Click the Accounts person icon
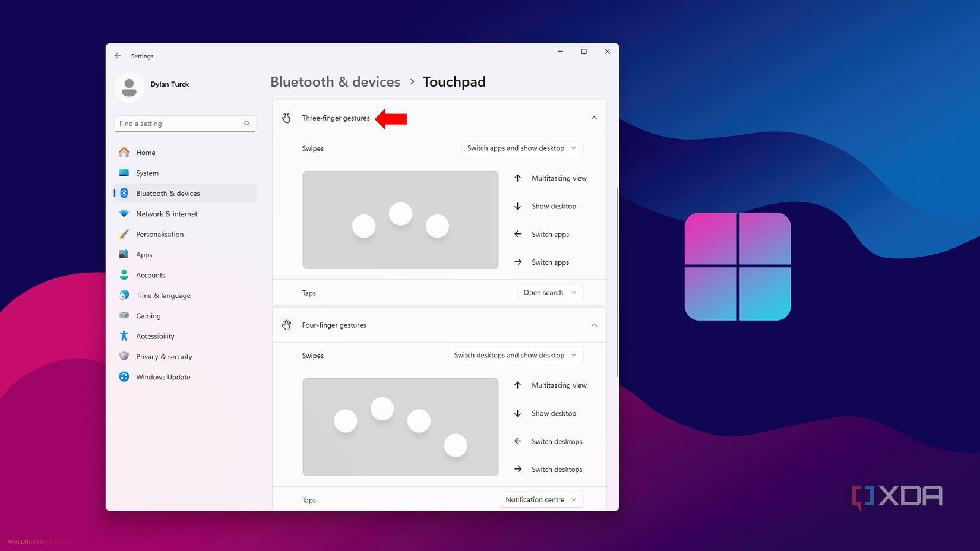Viewport: 980px width, 551px height. (x=124, y=274)
